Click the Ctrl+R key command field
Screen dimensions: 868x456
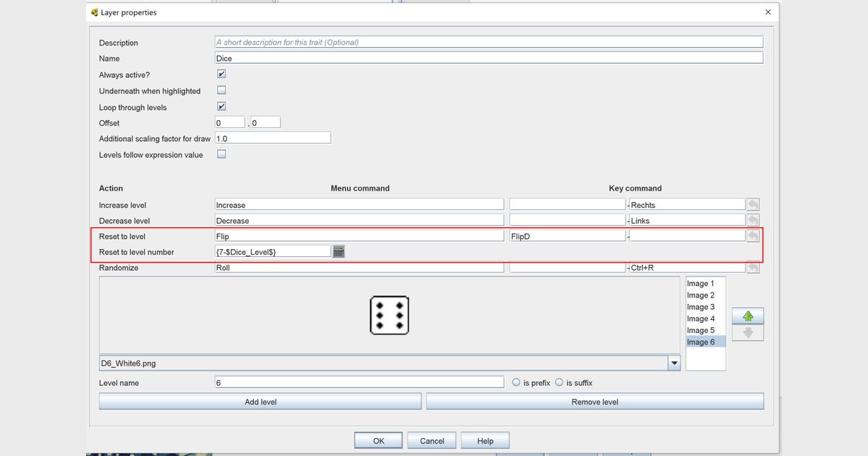687,268
